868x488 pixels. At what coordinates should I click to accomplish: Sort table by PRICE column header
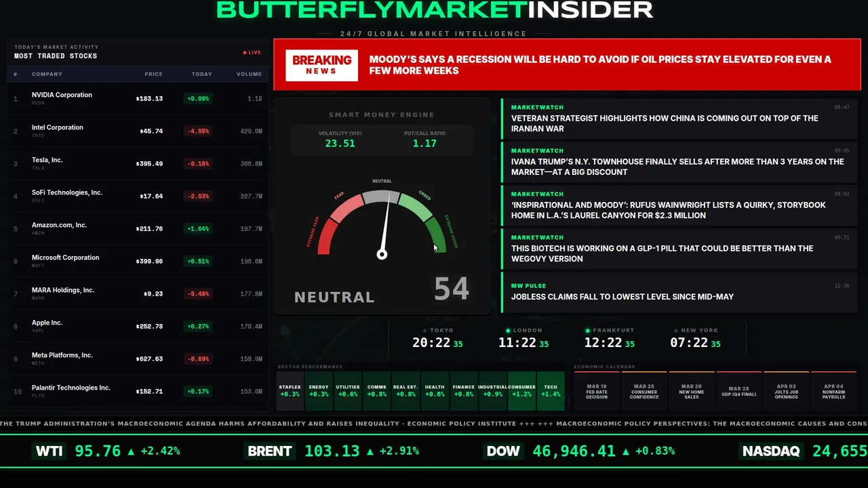tap(153, 74)
